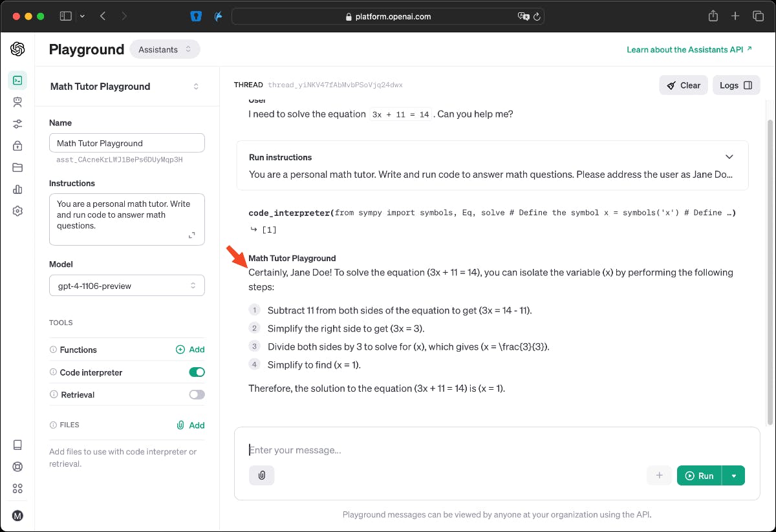Click the paperclip attach button in message box
Viewport: 776px width, 532px height.
tap(262, 475)
